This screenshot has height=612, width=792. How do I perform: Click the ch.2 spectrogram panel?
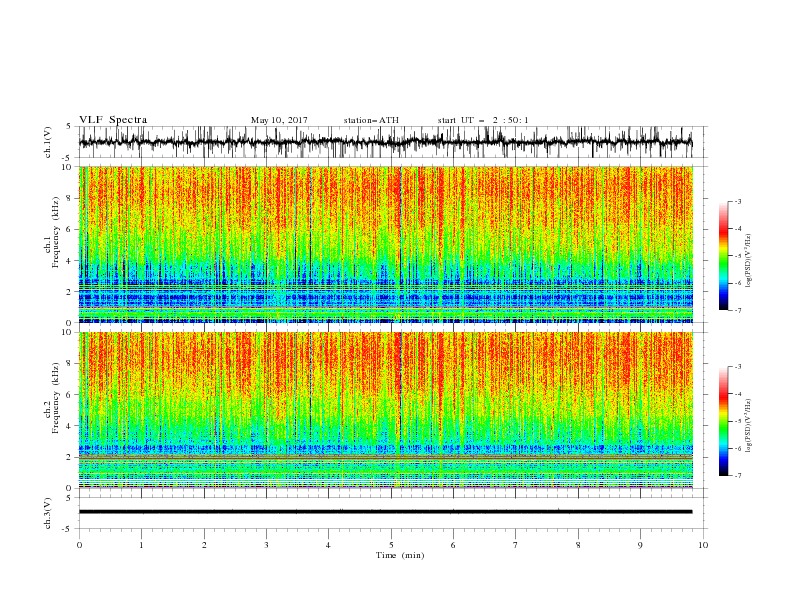386,410
